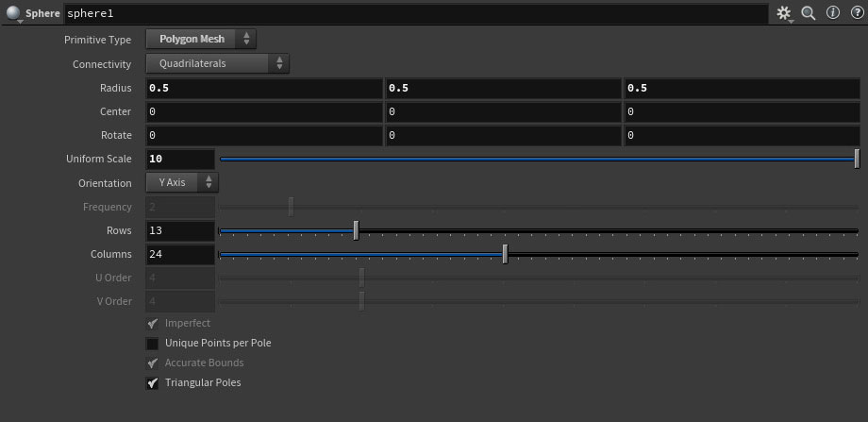
Task: Open help with the question mark icon
Action: 857,13
